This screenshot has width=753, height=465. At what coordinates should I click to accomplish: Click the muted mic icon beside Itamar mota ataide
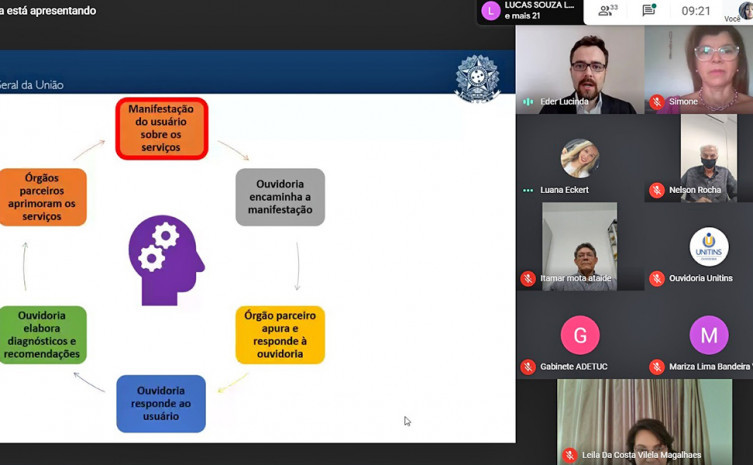click(528, 278)
